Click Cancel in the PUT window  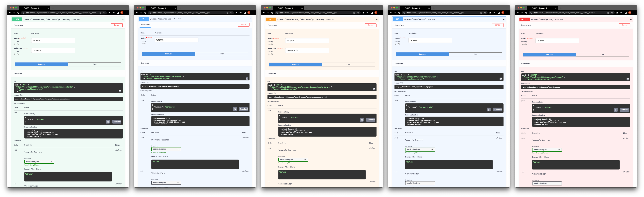[370, 25]
